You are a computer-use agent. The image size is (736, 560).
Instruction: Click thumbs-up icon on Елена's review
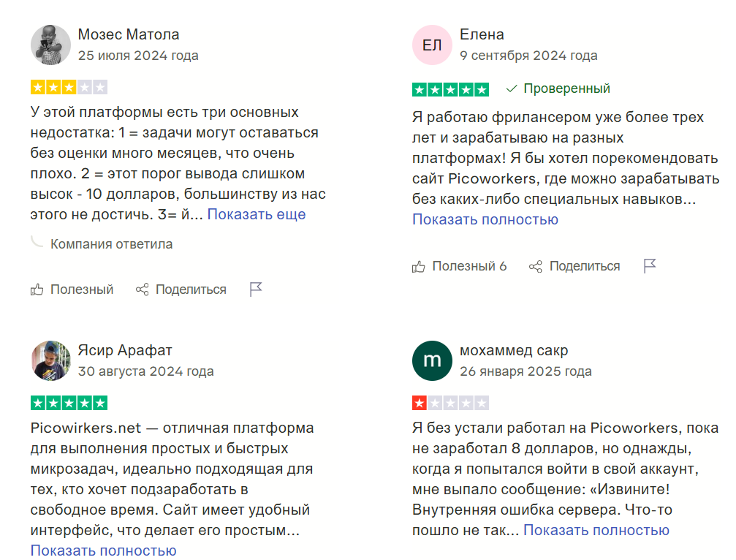[x=419, y=266]
